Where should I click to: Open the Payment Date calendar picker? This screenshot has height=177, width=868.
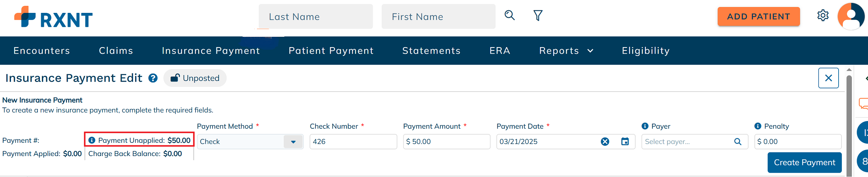[625, 141]
